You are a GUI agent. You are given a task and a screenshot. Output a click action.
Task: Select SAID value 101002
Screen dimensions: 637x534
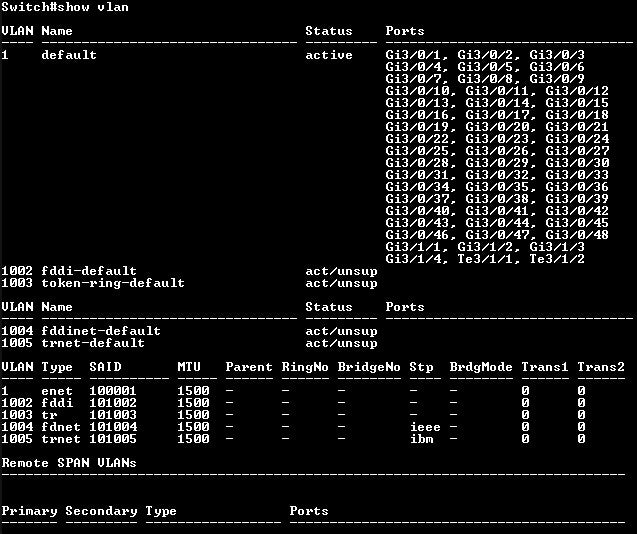[113, 403]
